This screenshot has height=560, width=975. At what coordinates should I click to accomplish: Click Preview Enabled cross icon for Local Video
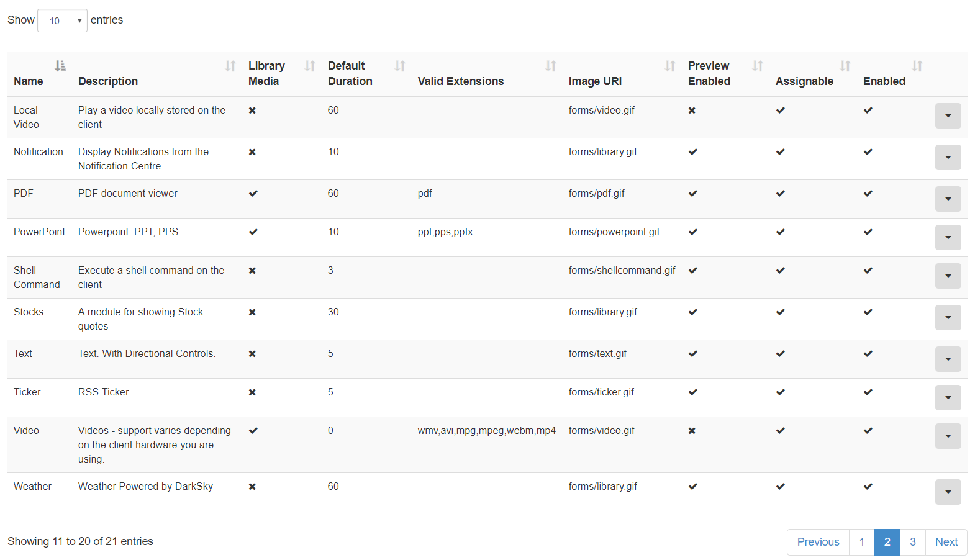coord(692,111)
